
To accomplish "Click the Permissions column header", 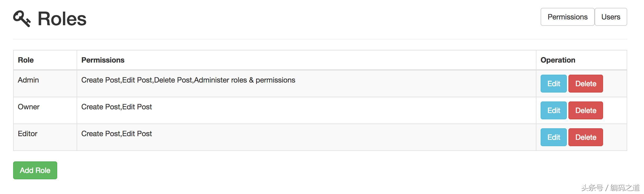I will [x=103, y=60].
